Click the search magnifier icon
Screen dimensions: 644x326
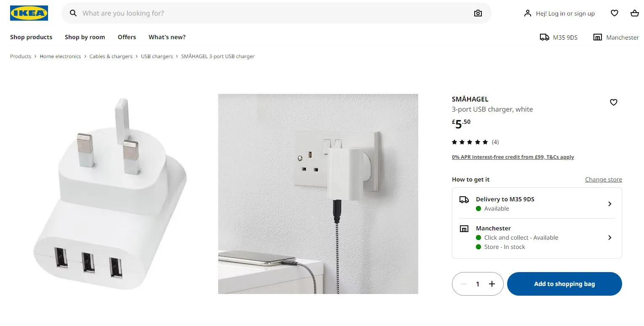click(x=73, y=13)
